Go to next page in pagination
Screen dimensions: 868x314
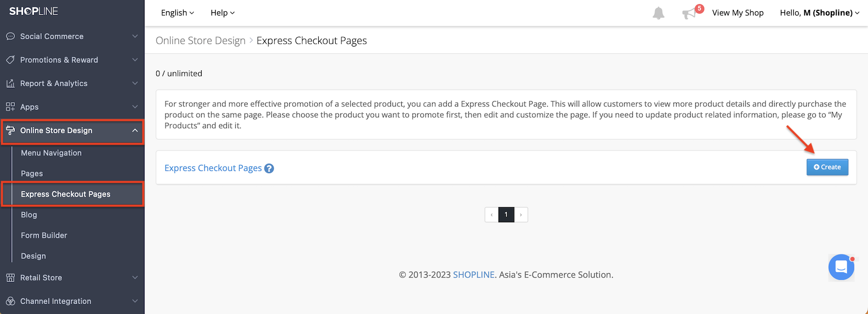point(521,215)
